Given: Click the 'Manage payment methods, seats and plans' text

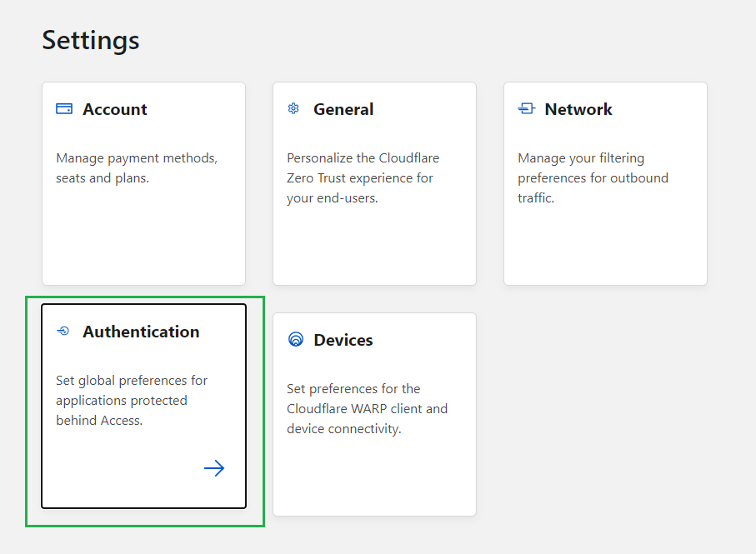Looking at the screenshot, I should tap(137, 167).
